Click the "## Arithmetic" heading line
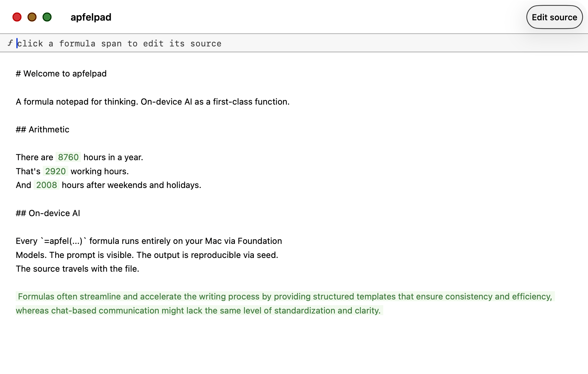This screenshot has width=588, height=374. pyautogui.click(x=42, y=129)
